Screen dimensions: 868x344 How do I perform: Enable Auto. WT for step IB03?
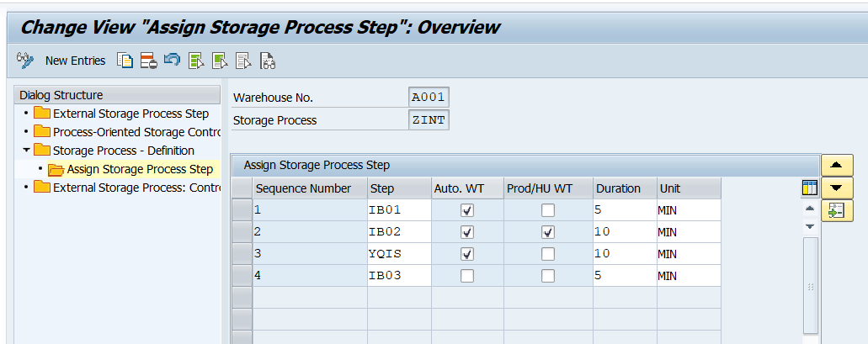pyautogui.click(x=467, y=276)
